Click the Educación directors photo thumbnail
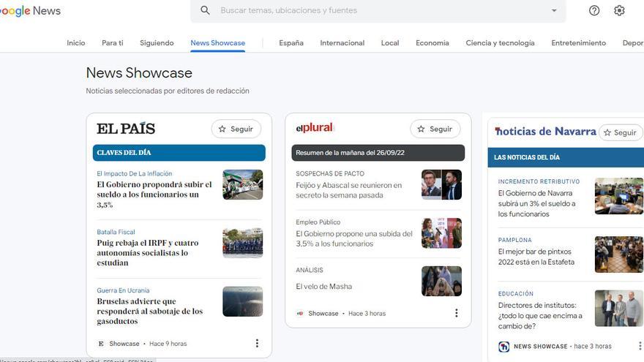This screenshot has width=644, height=362. pos(619,308)
